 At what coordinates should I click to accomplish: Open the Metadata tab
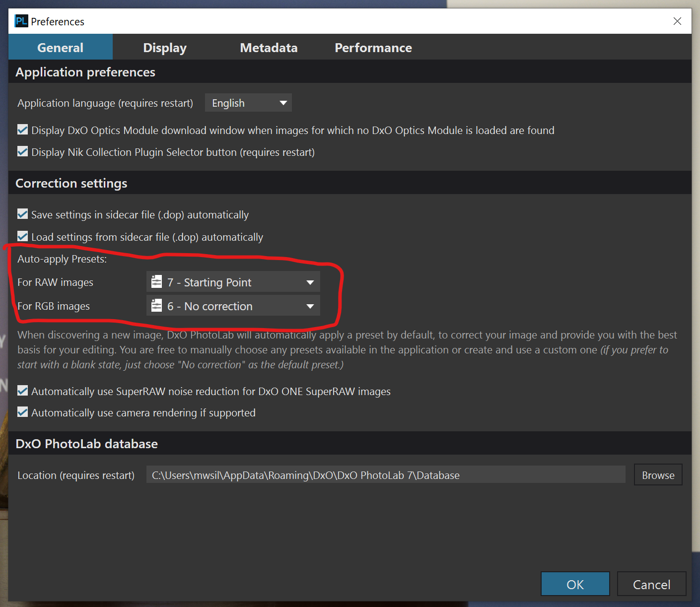coord(269,47)
